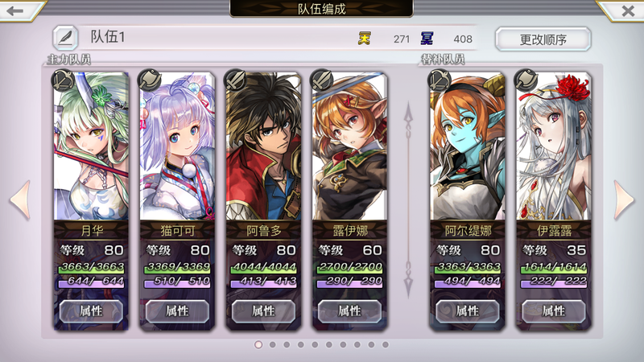Viewport: 644px width, 362px height.
Task: Click the 更改顺序 button
Action: click(543, 39)
